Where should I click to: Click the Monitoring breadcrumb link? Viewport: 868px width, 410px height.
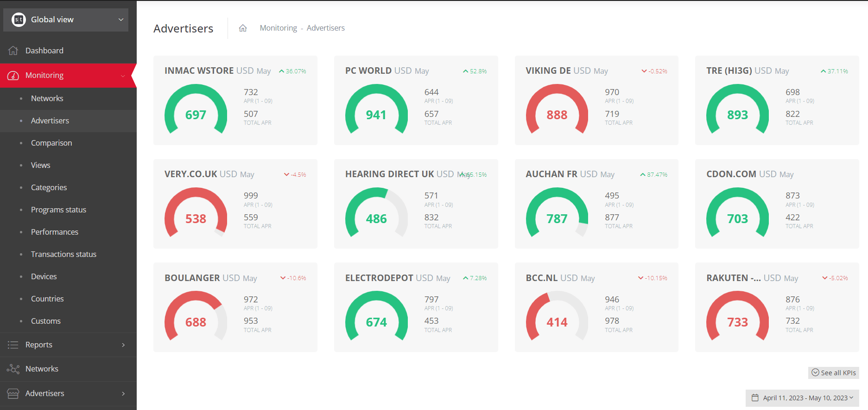pyautogui.click(x=278, y=28)
